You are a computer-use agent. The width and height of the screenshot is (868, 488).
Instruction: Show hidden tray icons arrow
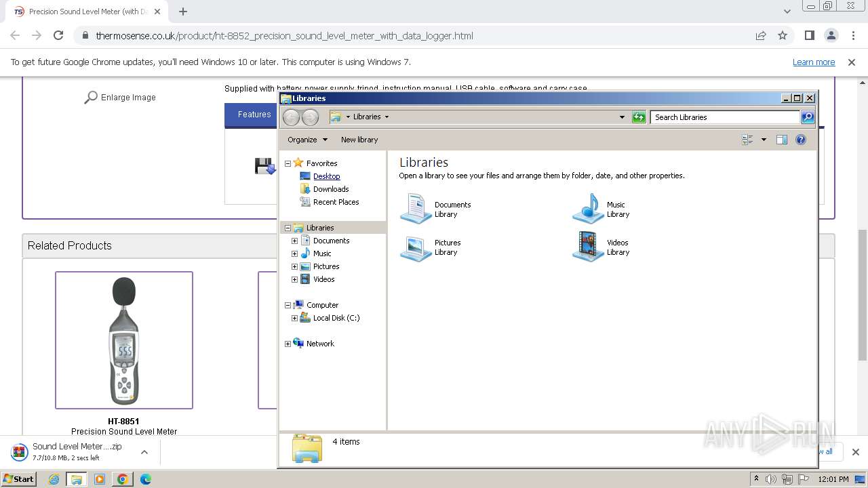pyautogui.click(x=756, y=479)
